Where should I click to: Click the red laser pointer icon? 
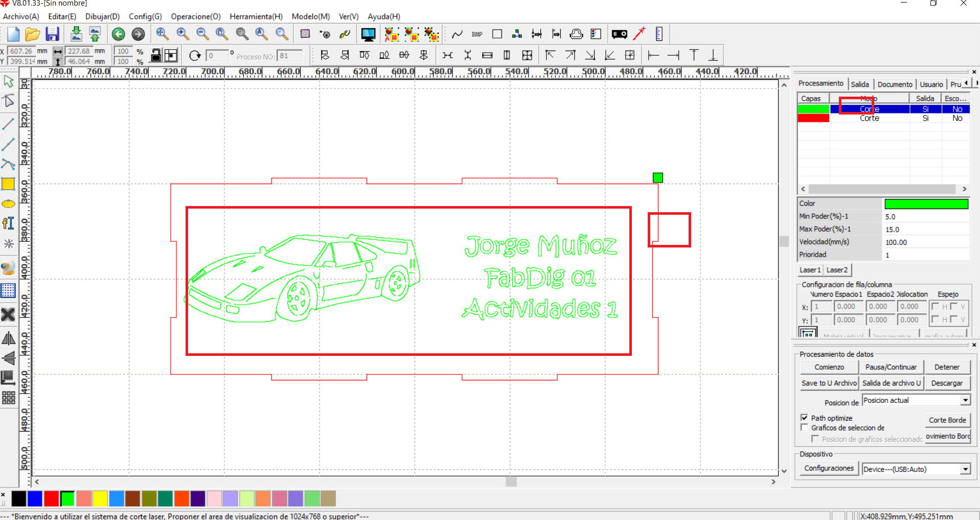coord(639,34)
